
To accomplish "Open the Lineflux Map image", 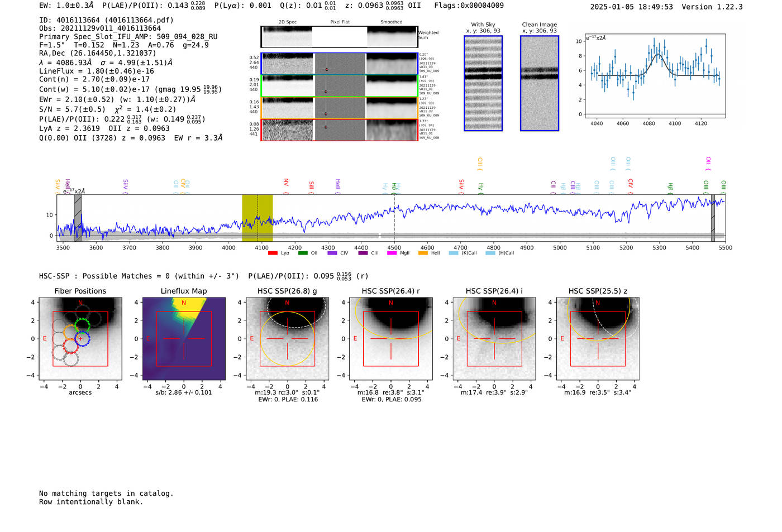I will point(184,339).
